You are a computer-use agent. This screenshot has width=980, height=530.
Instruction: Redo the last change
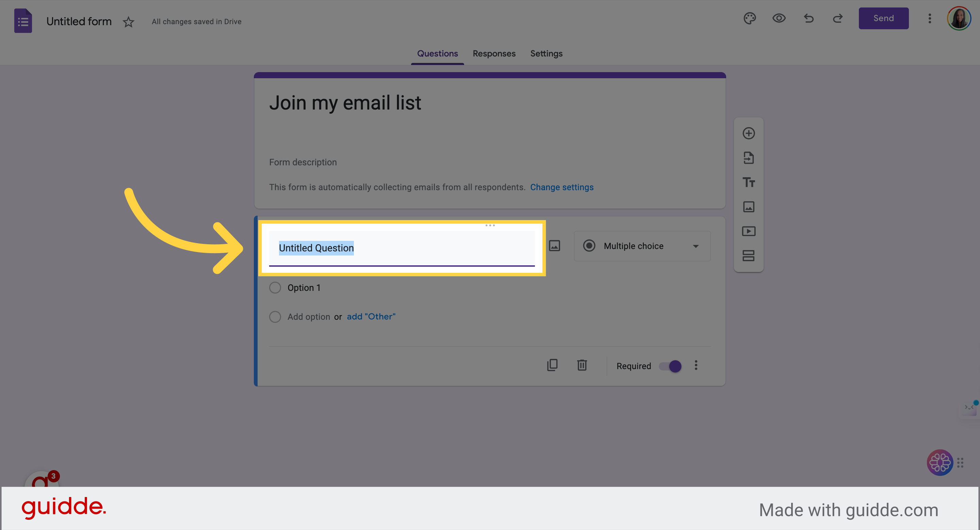pyautogui.click(x=838, y=18)
